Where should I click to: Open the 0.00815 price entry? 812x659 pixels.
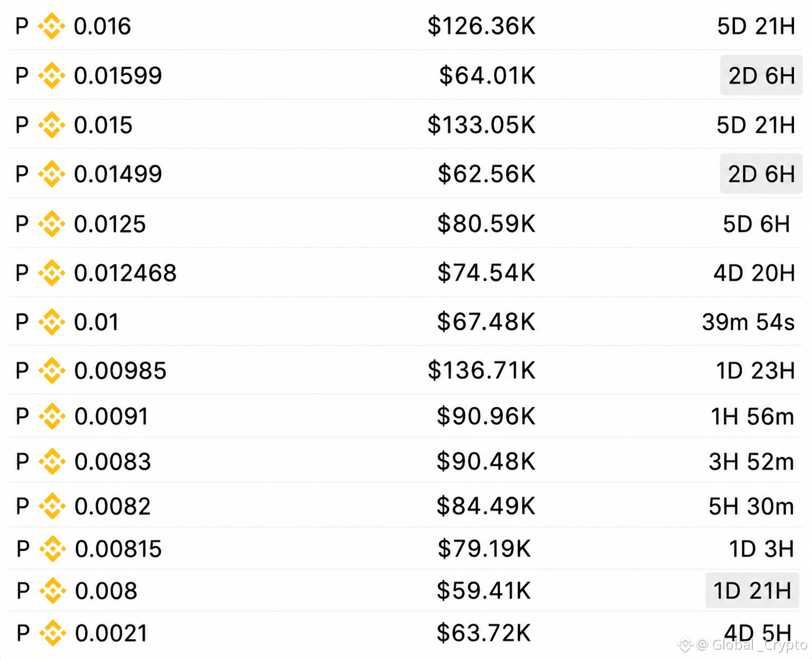(405, 548)
